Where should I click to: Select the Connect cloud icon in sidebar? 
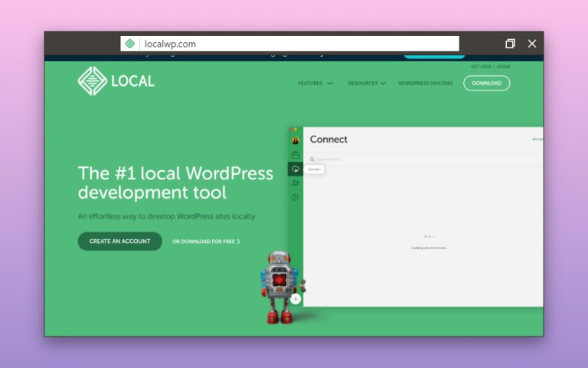(296, 169)
